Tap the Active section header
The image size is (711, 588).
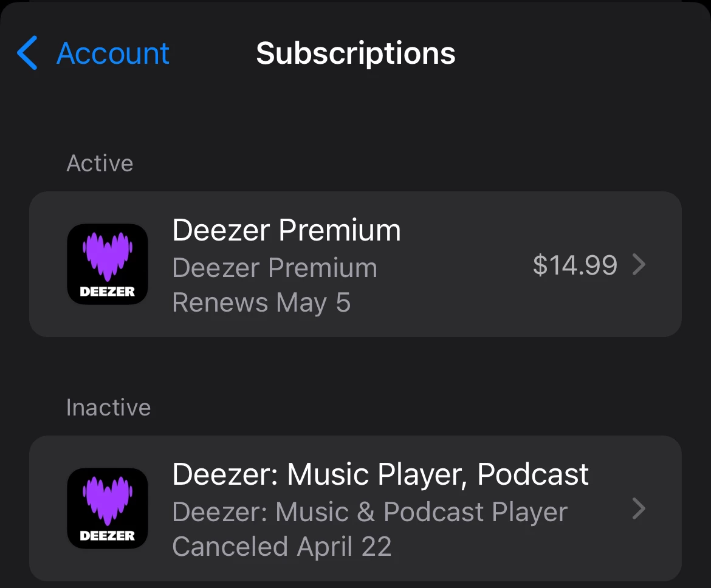(x=100, y=163)
